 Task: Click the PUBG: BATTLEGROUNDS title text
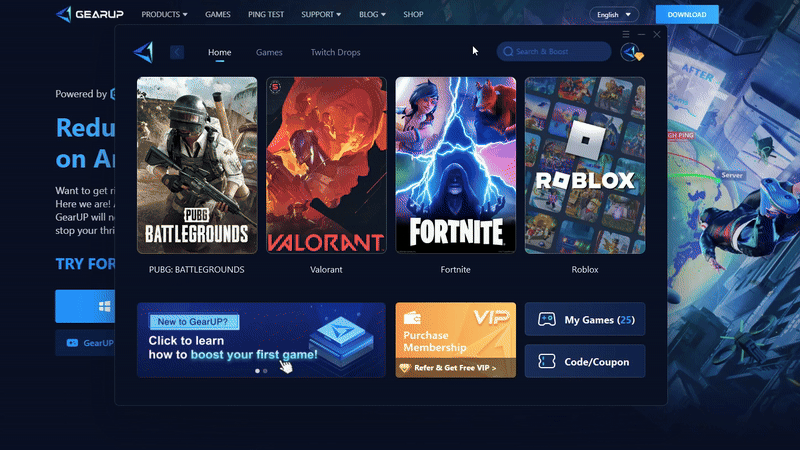tap(196, 269)
